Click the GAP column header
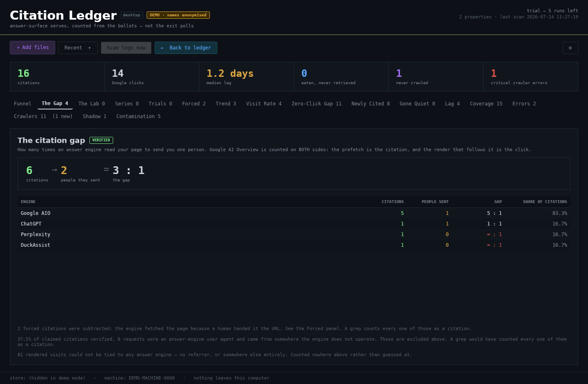 coord(498,202)
